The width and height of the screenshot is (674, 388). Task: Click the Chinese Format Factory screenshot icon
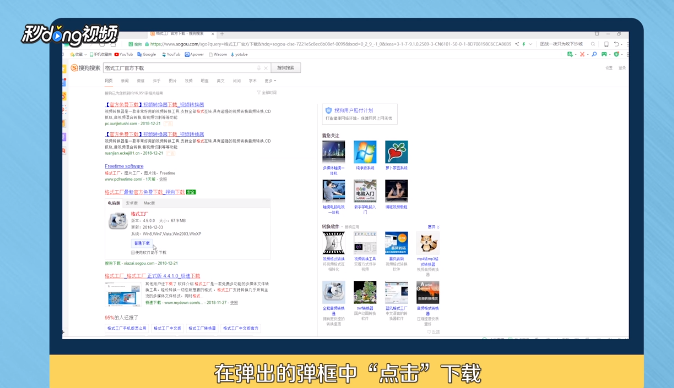[396, 292]
